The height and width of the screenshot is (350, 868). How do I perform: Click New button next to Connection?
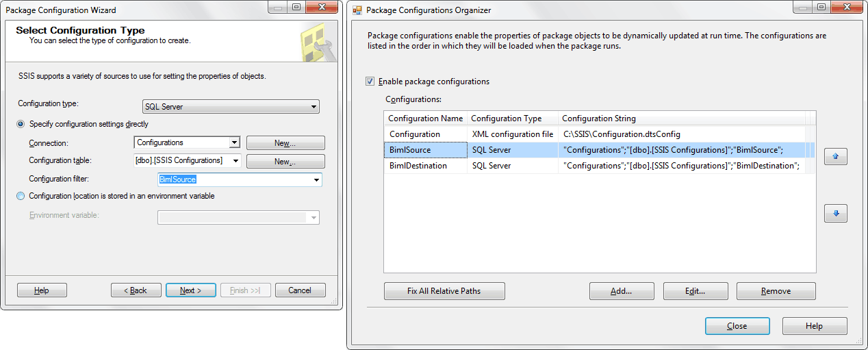pyautogui.click(x=285, y=143)
